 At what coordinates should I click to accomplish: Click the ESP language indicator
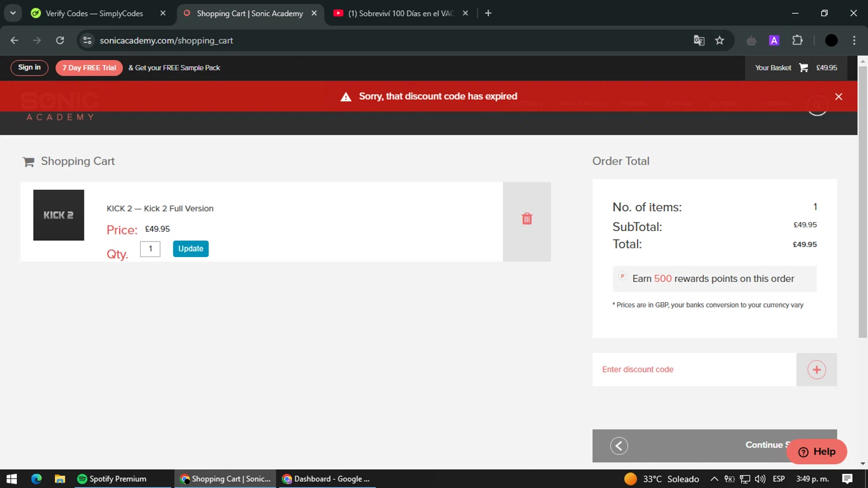(x=779, y=479)
